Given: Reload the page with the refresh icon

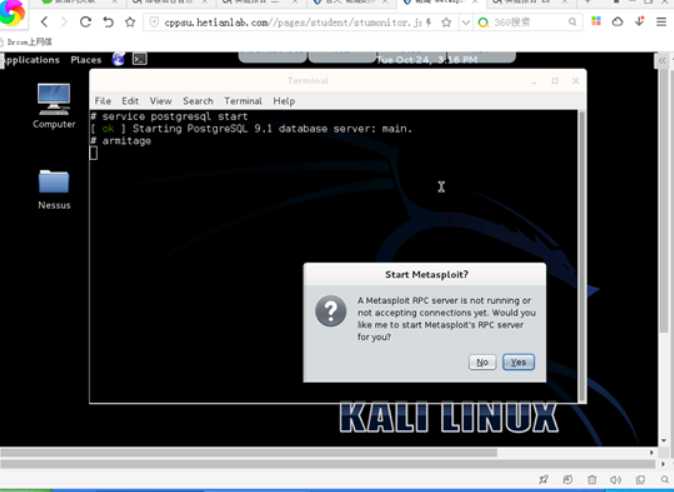Looking at the screenshot, I should coord(86,21).
